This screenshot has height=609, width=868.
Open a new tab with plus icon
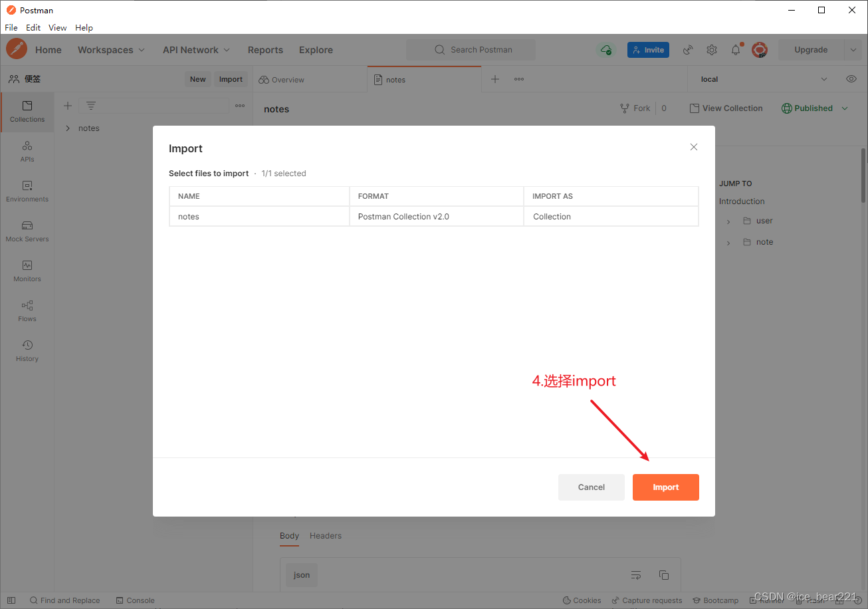pyautogui.click(x=495, y=79)
